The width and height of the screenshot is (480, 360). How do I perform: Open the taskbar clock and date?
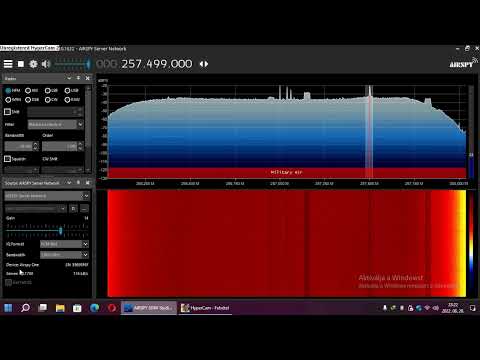click(453, 308)
